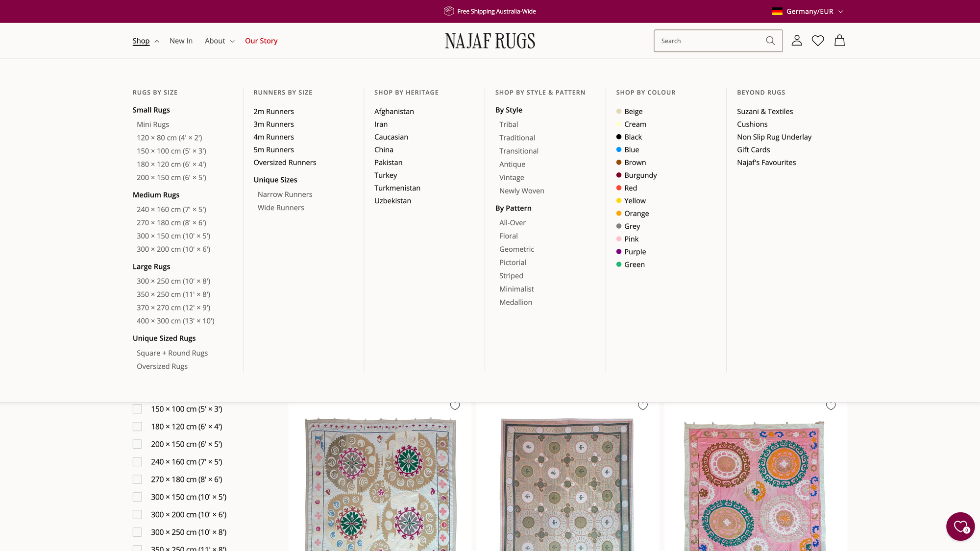Collapse the Shop mega menu
980x551 pixels.
(146, 41)
